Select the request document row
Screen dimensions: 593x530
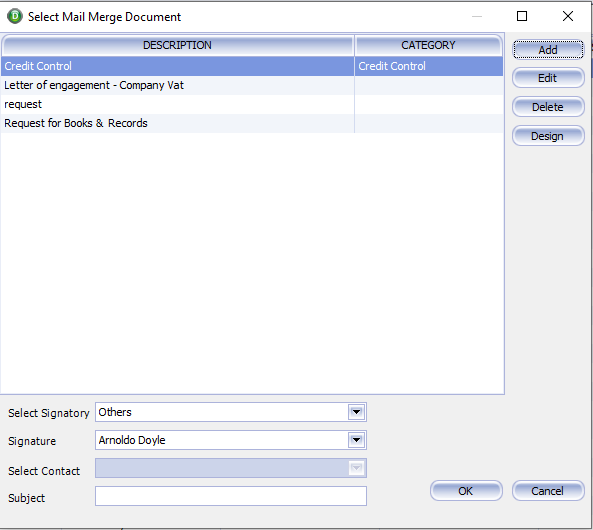pos(252,104)
